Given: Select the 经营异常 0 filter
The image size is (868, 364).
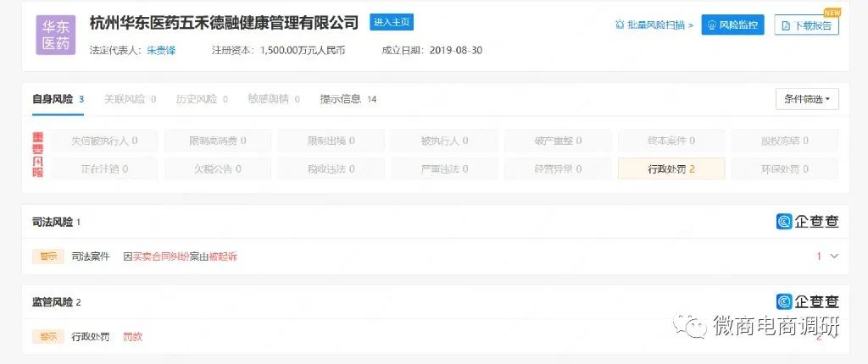Looking at the screenshot, I should (558, 168).
